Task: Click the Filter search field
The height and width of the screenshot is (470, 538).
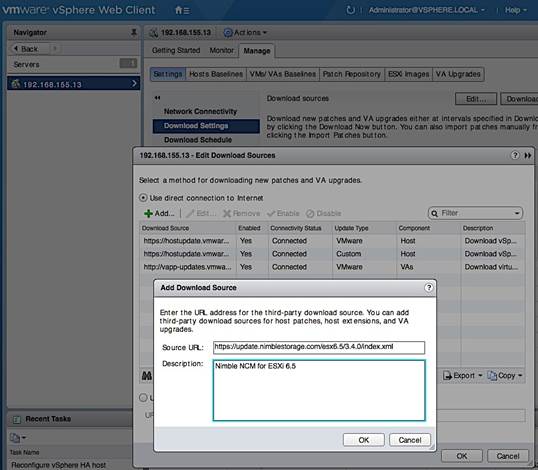Action: coord(476,213)
